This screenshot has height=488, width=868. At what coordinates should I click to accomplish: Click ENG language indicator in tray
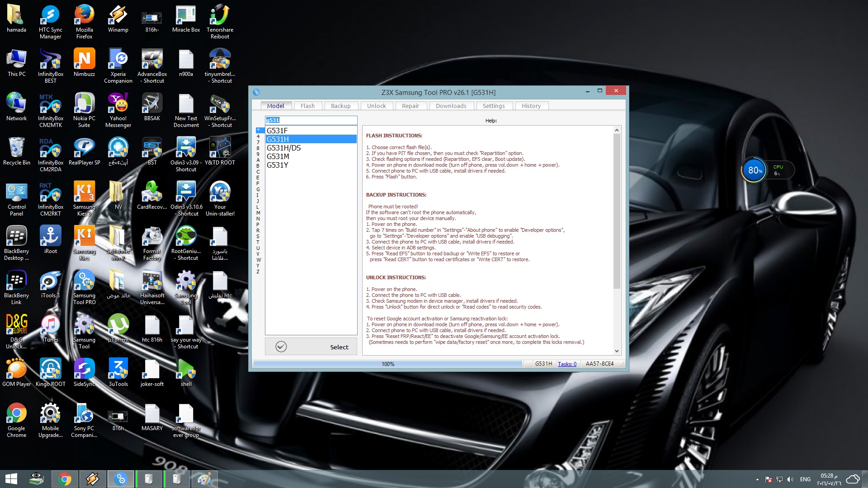[x=805, y=479]
